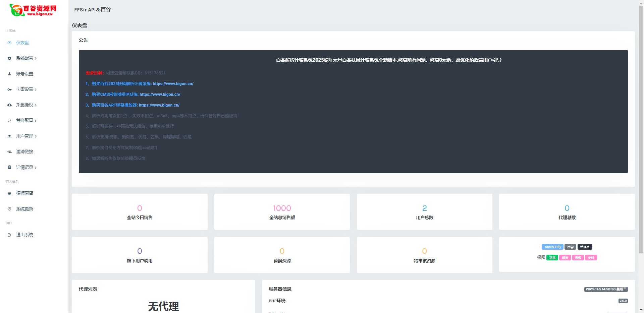Click the page's vertical scrollbar
The width and height of the screenshot is (644, 313).
click(641, 134)
